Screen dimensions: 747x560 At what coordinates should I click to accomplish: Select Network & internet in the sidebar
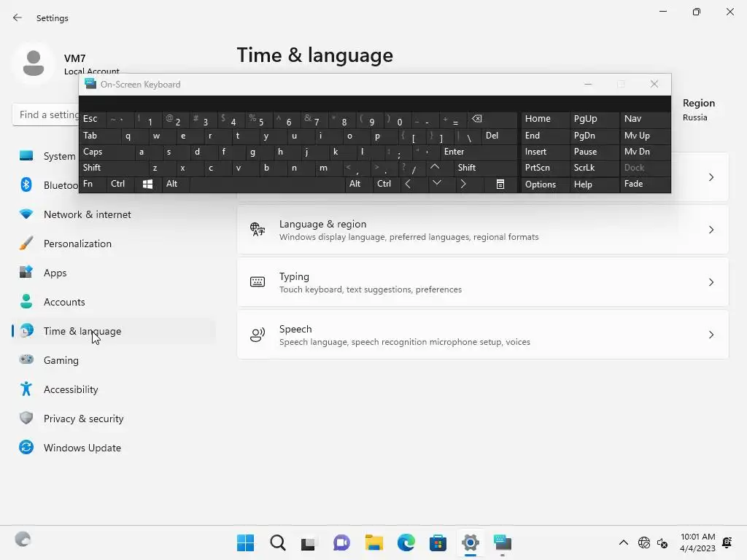(x=113, y=214)
